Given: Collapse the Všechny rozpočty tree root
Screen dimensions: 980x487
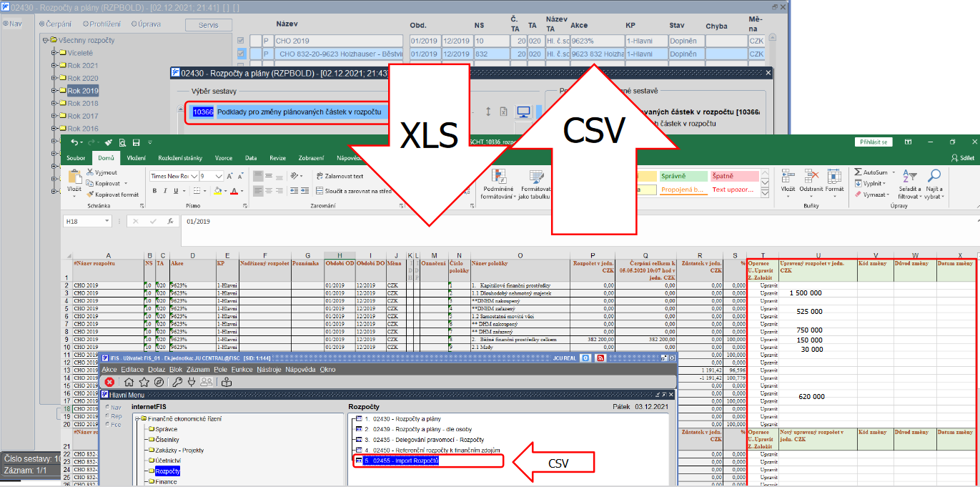Looking at the screenshot, I should [44, 41].
